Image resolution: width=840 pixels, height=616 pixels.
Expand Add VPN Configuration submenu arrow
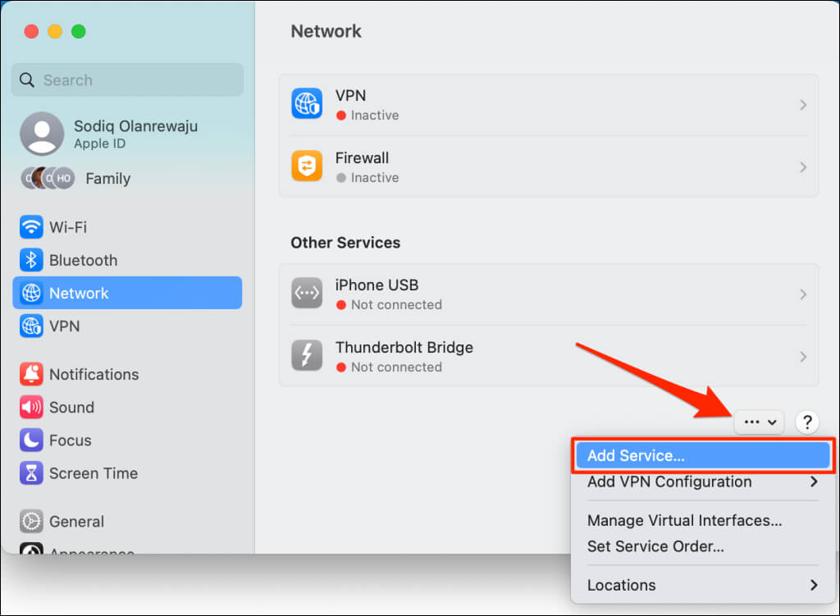(x=814, y=481)
